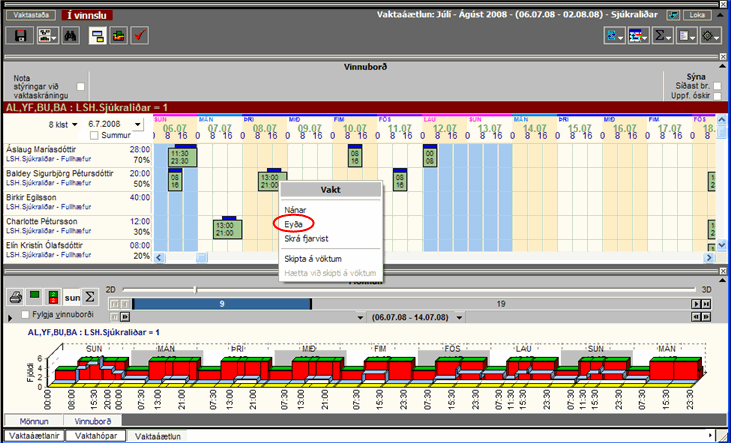Close the Vinnuborð panel with its X
This screenshot has height=443, width=731.
coord(723,57)
